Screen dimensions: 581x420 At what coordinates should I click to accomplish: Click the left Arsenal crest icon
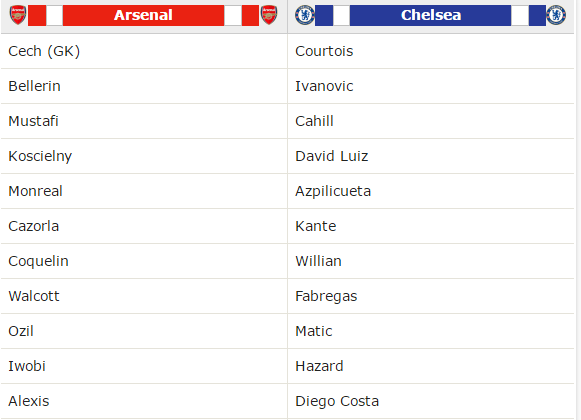[x=18, y=15]
